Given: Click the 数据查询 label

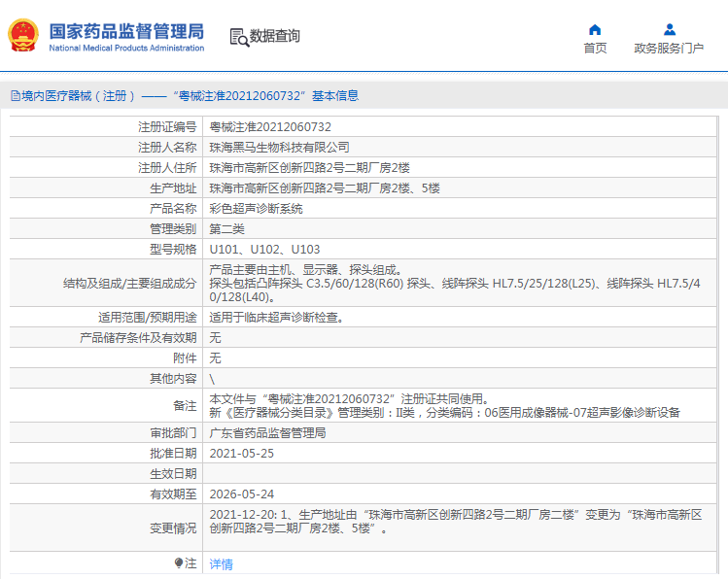Looking at the screenshot, I should (275, 36).
